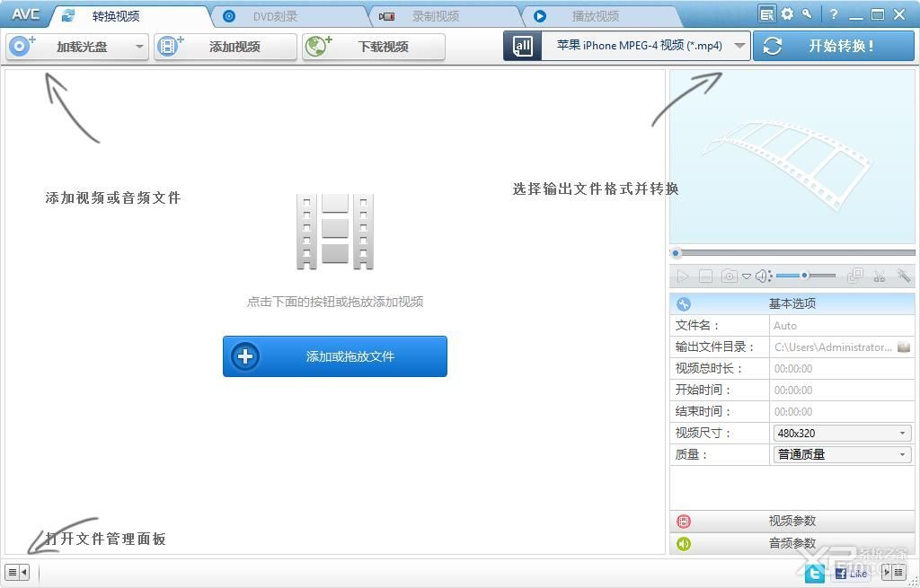Click the 文件名 Auto field
The image size is (920, 588).
pyautogui.click(x=842, y=325)
